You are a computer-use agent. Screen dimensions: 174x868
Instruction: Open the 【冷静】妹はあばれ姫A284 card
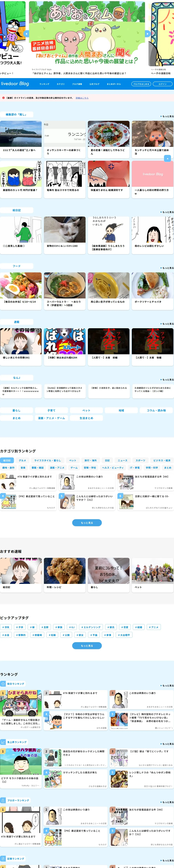[65, 347]
